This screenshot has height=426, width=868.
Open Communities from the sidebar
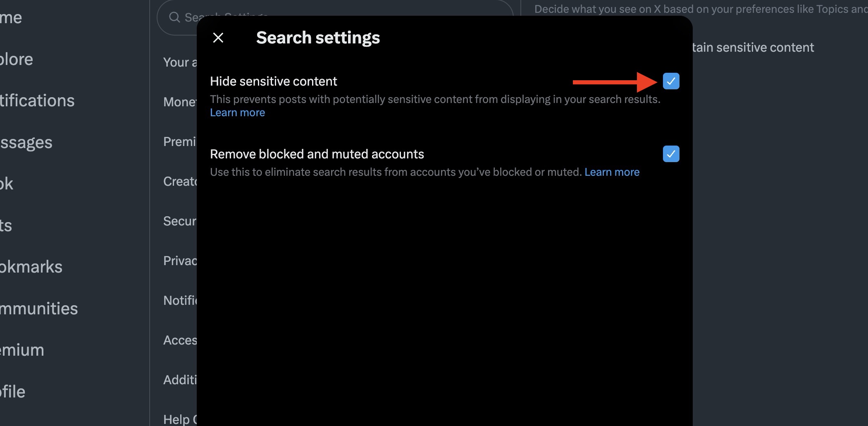[38, 308]
